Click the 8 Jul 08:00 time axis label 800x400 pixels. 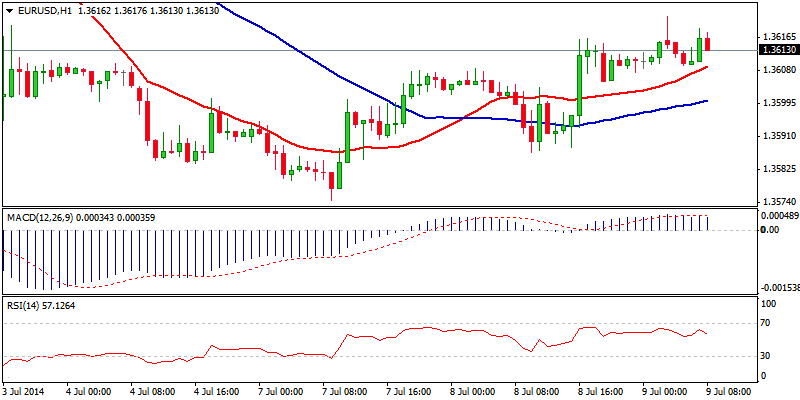pyautogui.click(x=535, y=392)
